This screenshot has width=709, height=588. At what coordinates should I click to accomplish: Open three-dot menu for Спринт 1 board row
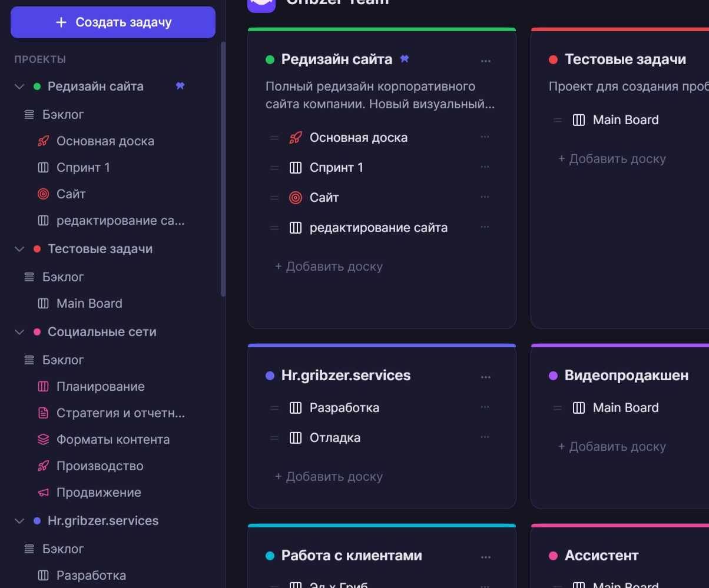[485, 167]
